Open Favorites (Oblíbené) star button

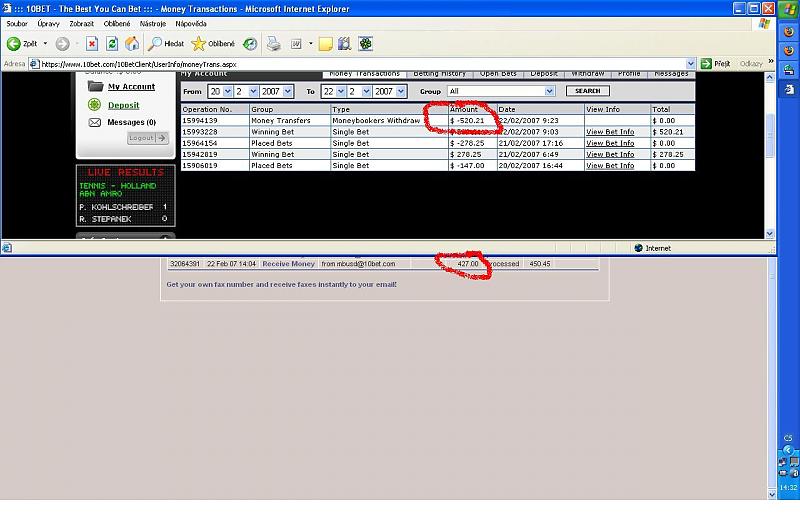[199, 44]
